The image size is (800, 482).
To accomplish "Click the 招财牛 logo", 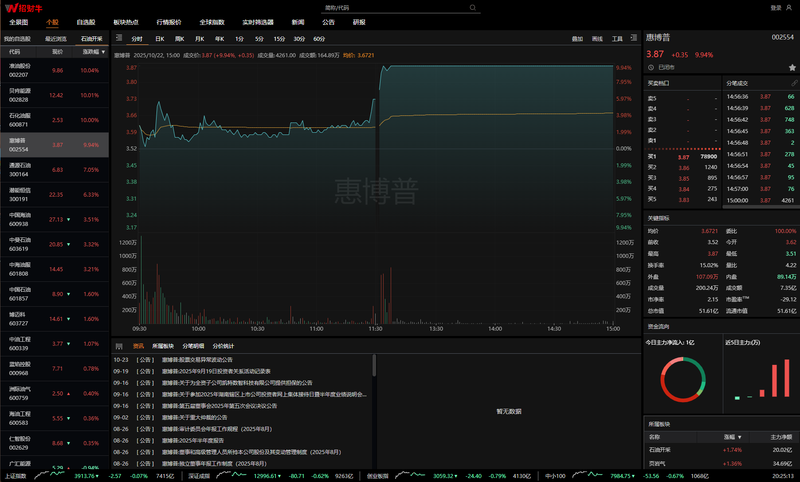I will (x=20, y=7).
